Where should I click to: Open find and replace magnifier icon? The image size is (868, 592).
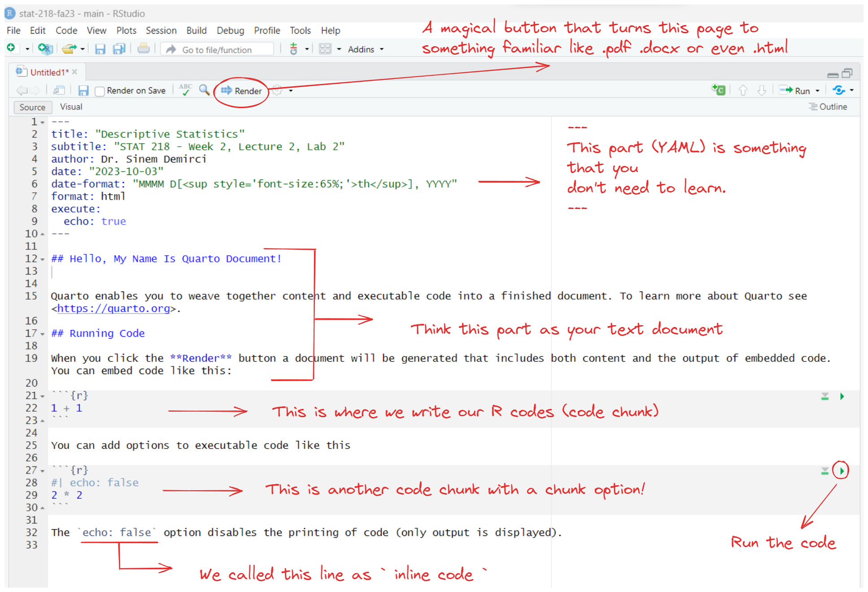click(204, 90)
